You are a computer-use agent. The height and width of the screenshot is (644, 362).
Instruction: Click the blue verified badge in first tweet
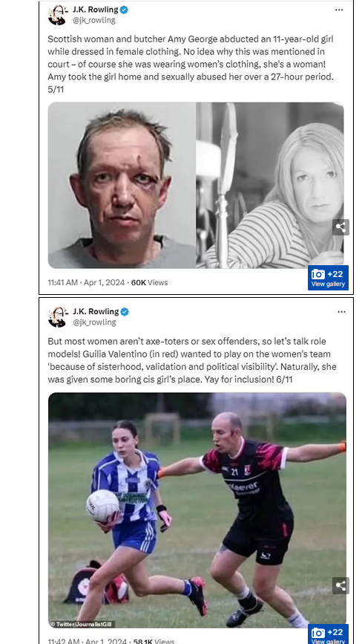tap(124, 10)
